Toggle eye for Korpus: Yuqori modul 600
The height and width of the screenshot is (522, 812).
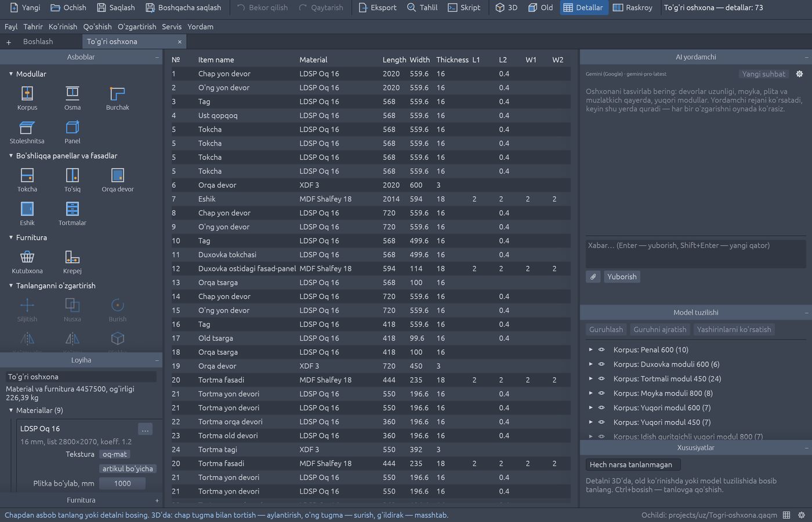[601, 408]
